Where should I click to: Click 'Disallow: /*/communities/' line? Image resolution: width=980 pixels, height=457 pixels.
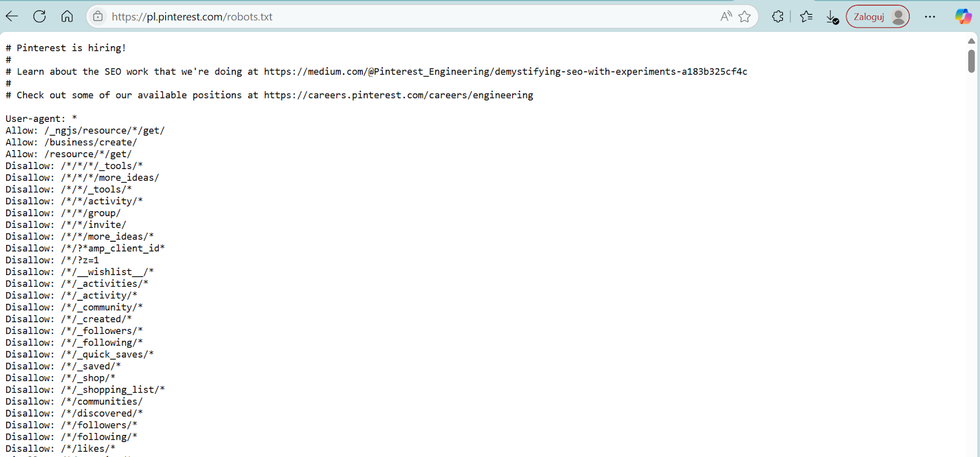(x=74, y=402)
